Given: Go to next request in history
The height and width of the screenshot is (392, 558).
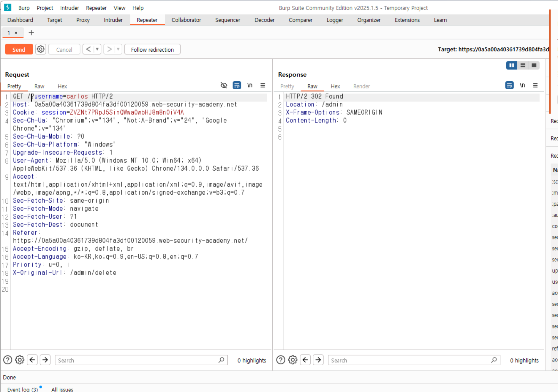Looking at the screenshot, I should tap(109, 49).
